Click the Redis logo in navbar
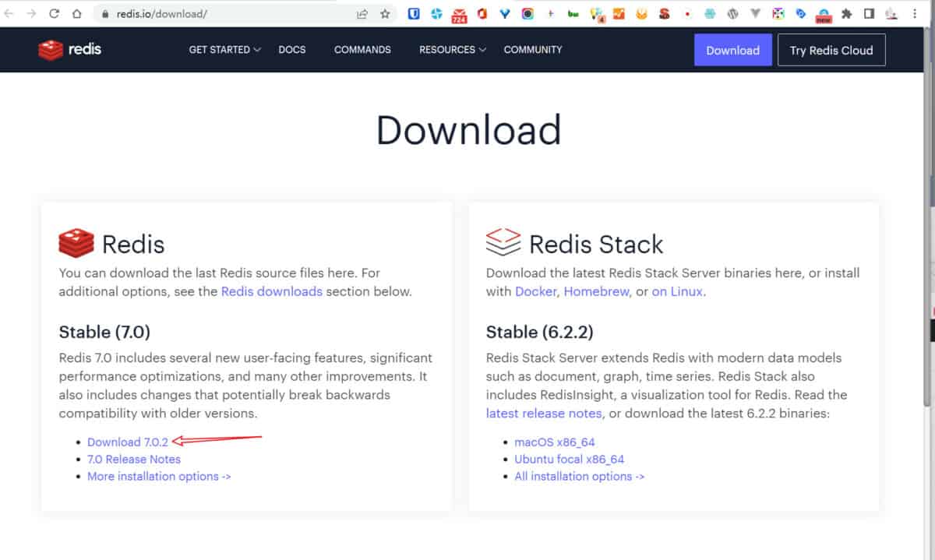This screenshot has height=560, width=935. pyautogui.click(x=70, y=50)
